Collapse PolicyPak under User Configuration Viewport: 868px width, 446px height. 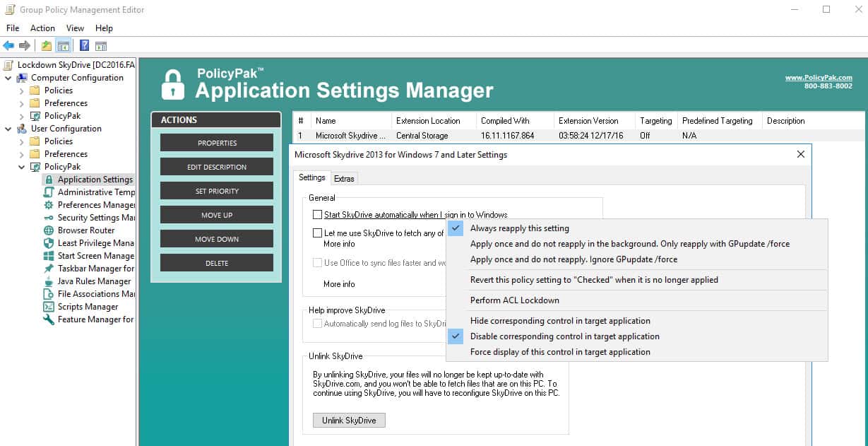(21, 167)
